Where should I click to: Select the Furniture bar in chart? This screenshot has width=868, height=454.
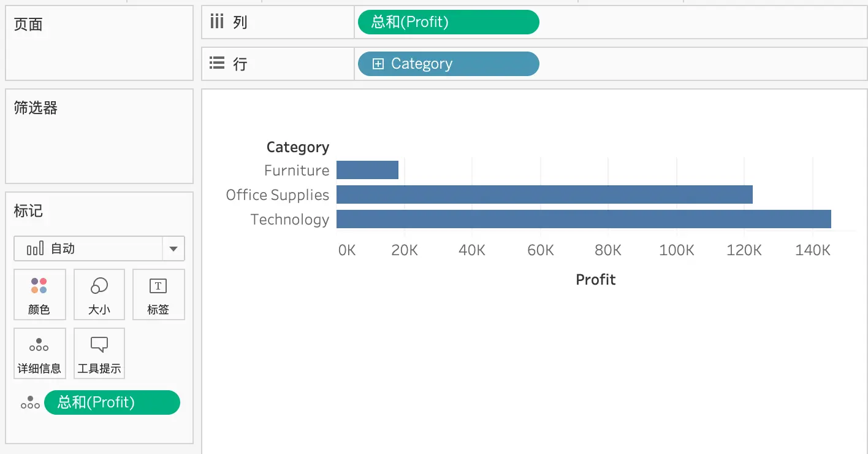coord(367,170)
